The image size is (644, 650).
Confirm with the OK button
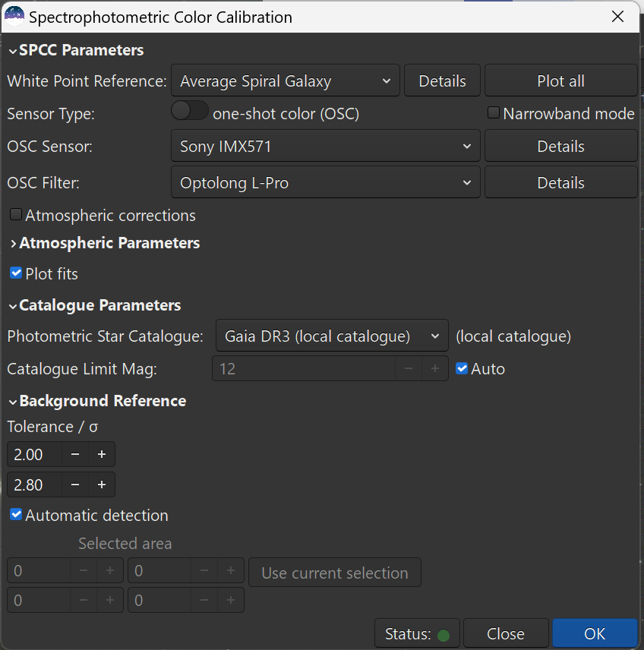coord(595,633)
